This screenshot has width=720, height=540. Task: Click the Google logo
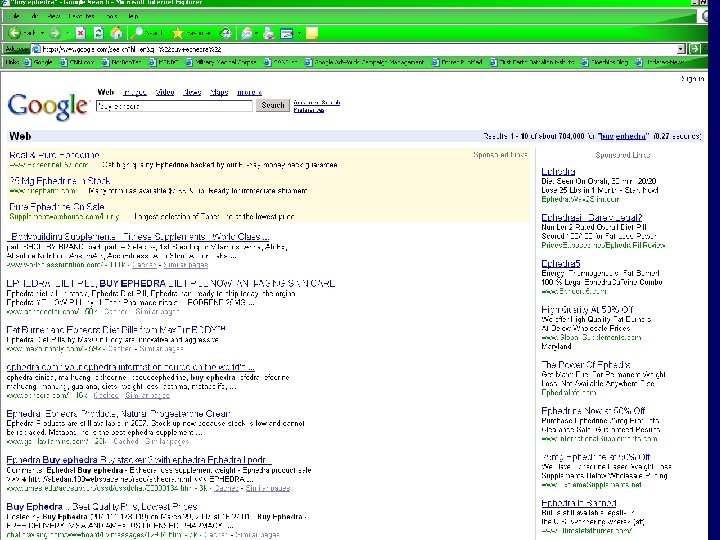47,107
